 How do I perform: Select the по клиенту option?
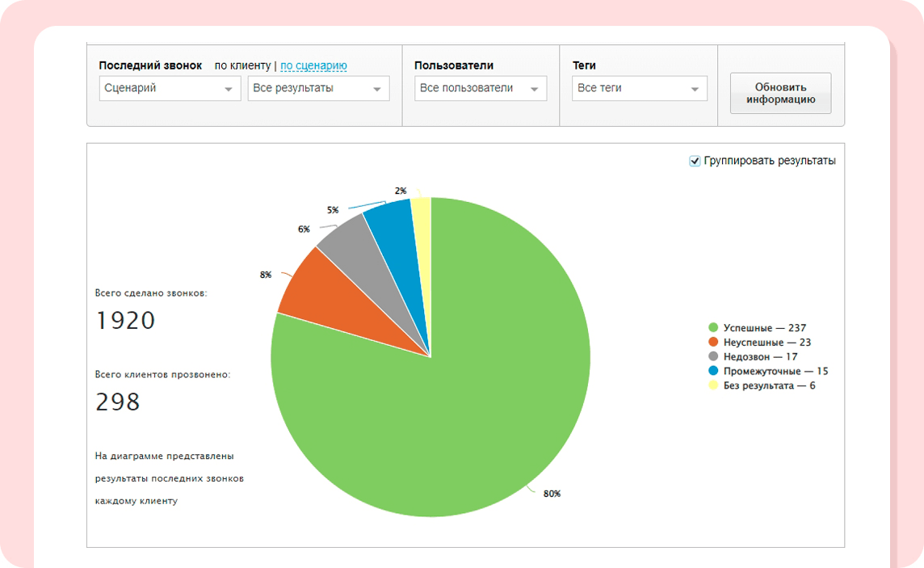[x=242, y=65]
